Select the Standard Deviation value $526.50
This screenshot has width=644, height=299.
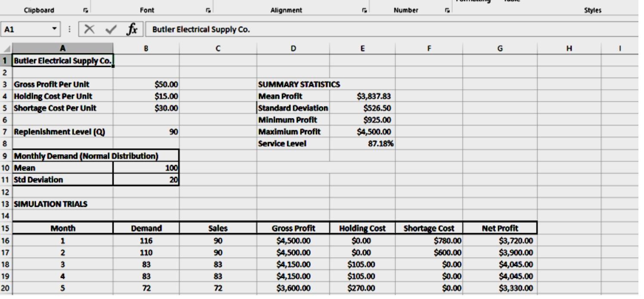[x=362, y=108]
